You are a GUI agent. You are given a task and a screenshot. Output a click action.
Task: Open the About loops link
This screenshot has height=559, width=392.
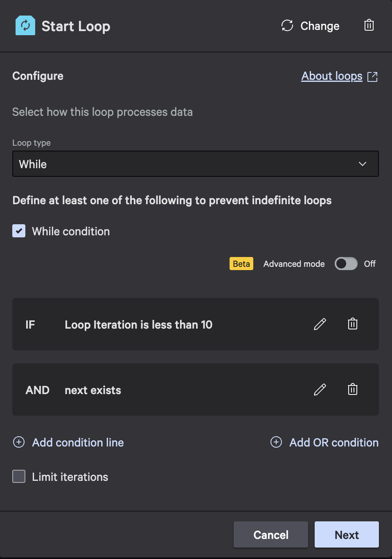point(332,76)
